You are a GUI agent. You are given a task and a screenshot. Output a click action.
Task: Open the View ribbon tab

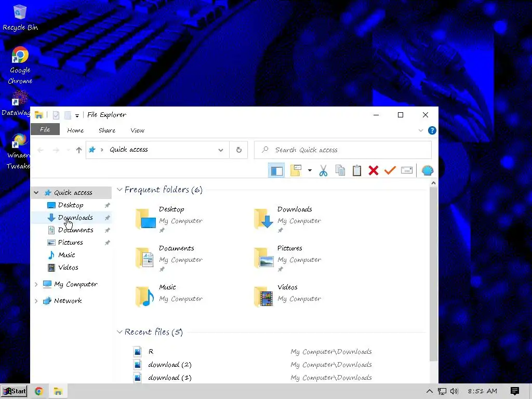pos(137,130)
